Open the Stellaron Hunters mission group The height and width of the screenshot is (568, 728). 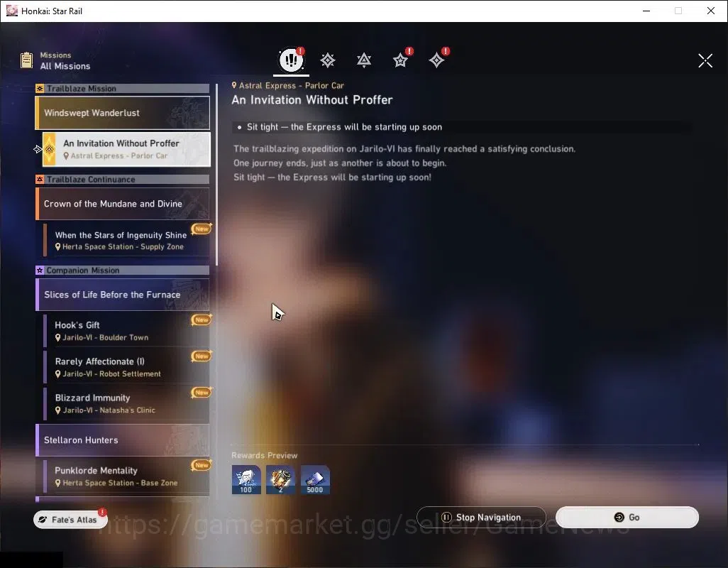point(123,439)
